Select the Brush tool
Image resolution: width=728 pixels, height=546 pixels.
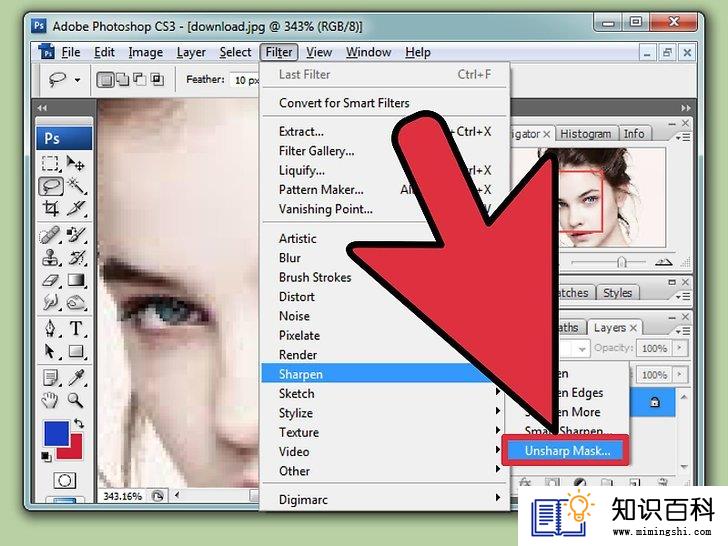[x=76, y=234]
